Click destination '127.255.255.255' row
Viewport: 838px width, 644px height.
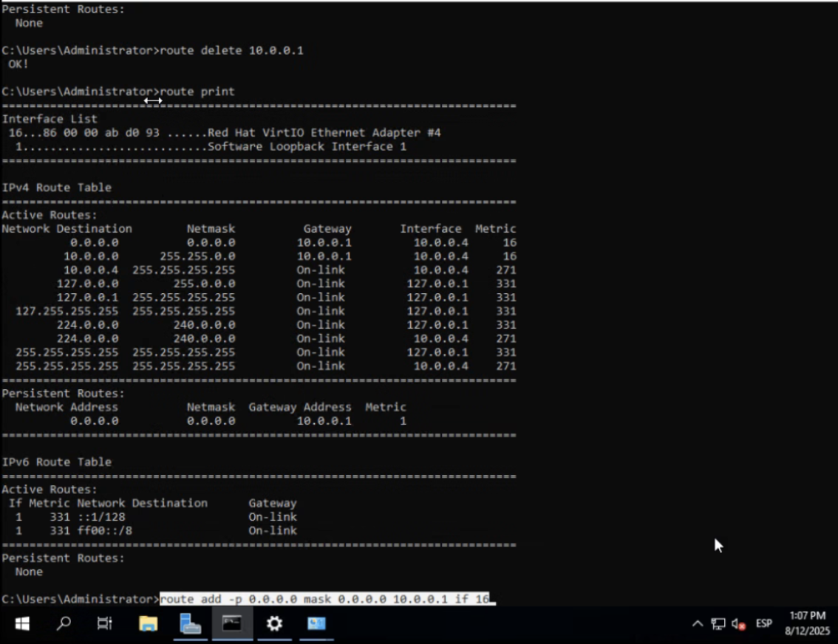click(x=67, y=312)
